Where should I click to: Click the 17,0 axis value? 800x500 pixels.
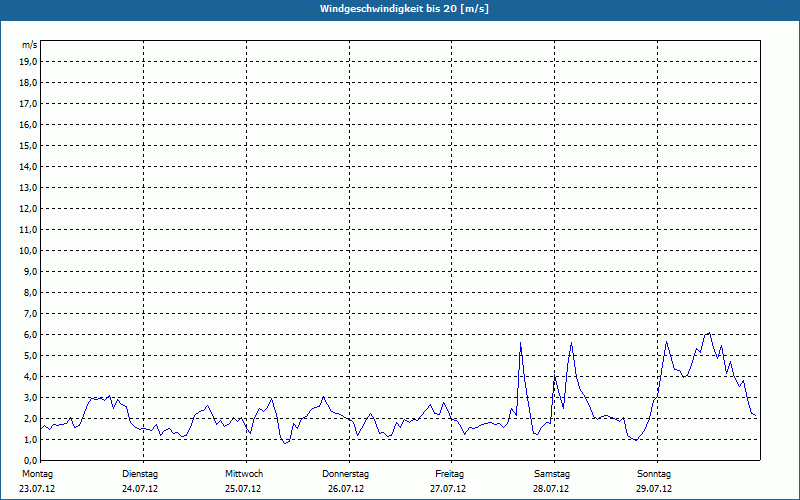coord(28,104)
